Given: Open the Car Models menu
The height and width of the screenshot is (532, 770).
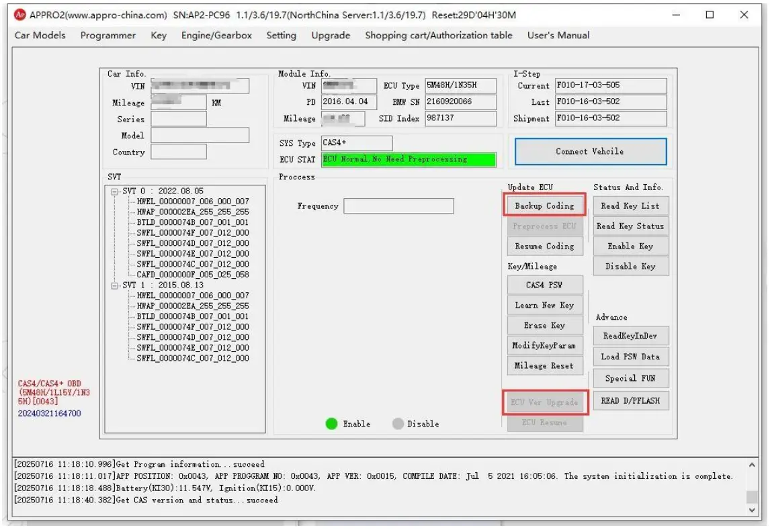Looking at the screenshot, I should (x=40, y=36).
